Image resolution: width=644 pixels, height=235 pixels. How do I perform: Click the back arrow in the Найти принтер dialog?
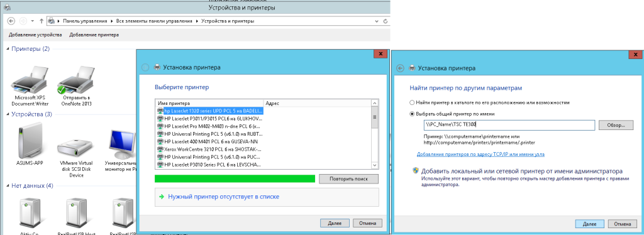(400, 68)
